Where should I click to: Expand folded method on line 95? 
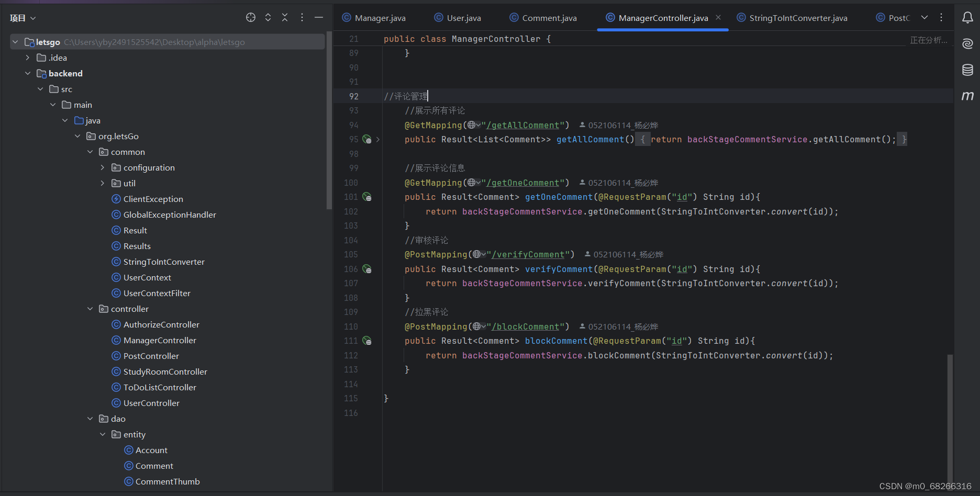[x=378, y=140]
